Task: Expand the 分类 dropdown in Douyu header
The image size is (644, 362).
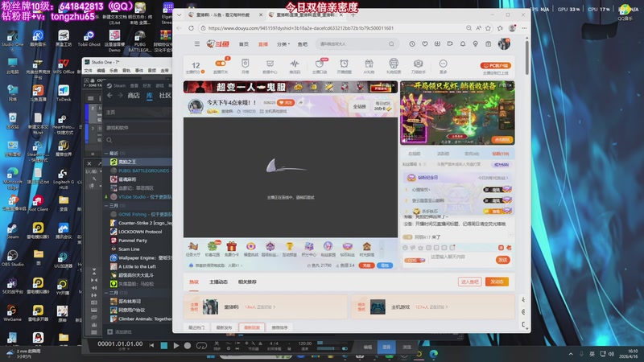Action: pos(283,44)
